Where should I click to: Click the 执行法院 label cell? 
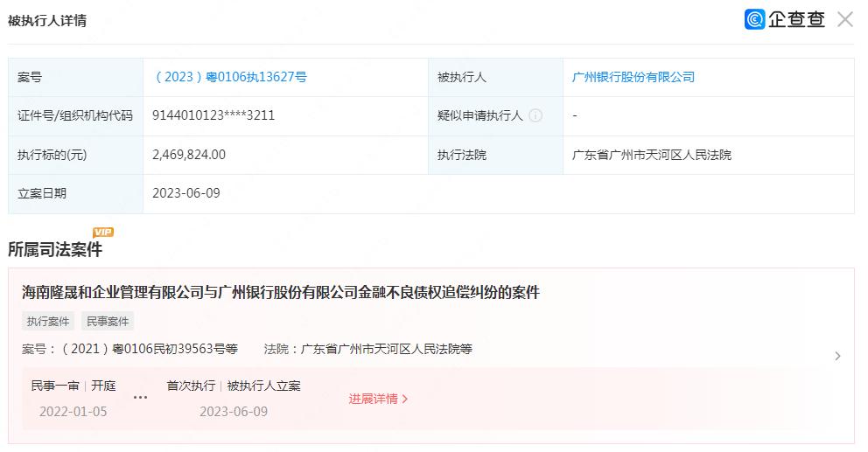coord(495,155)
